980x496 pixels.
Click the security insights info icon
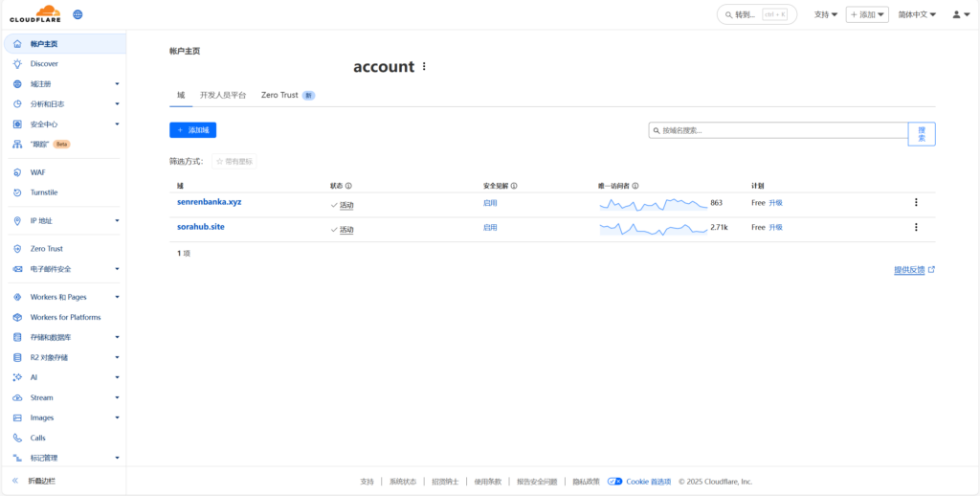click(x=514, y=186)
